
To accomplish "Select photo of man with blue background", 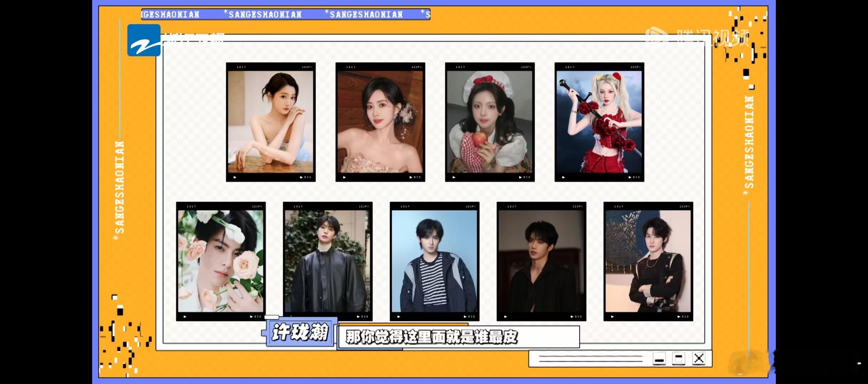I will pyautogui.click(x=434, y=261).
